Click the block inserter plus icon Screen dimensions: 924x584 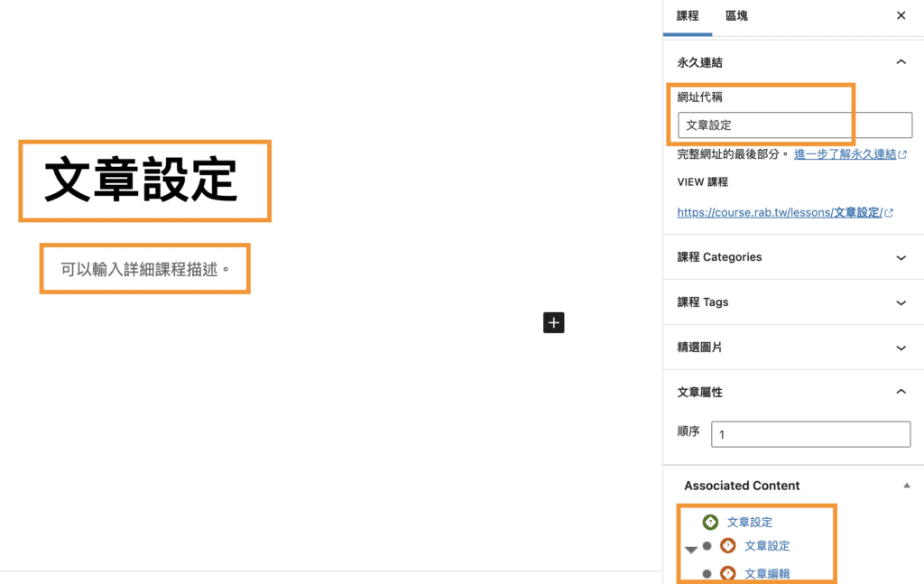(553, 322)
